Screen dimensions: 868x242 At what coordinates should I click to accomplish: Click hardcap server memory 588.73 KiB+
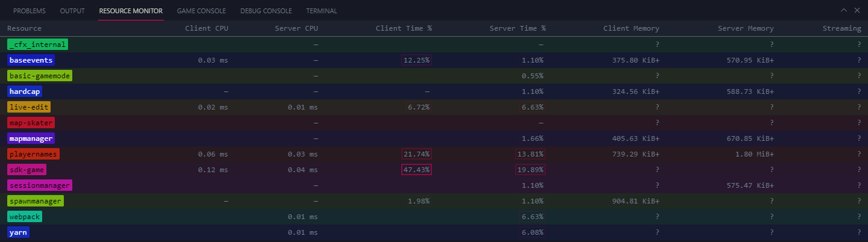750,92
